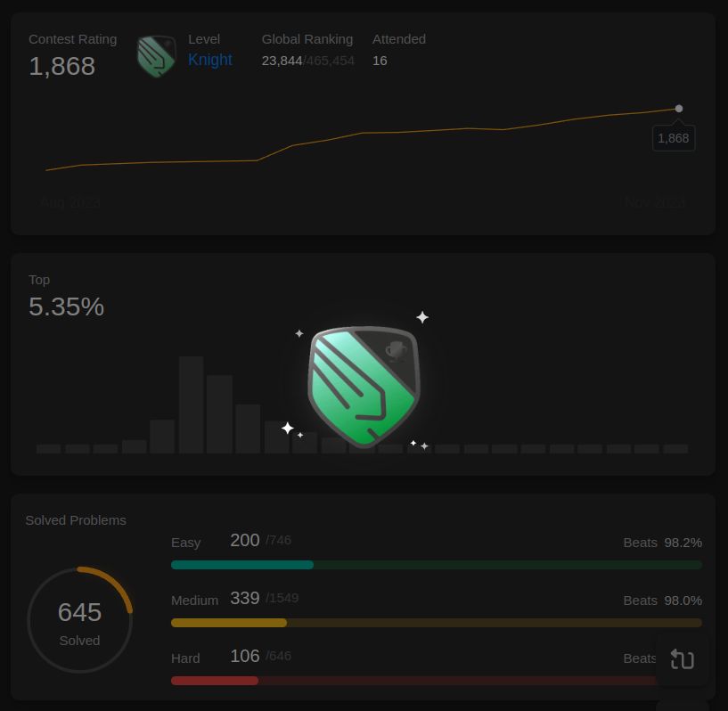728x711 pixels.
Task: Click the 1,868 tooltip on the rating chart
Action: pos(674,138)
